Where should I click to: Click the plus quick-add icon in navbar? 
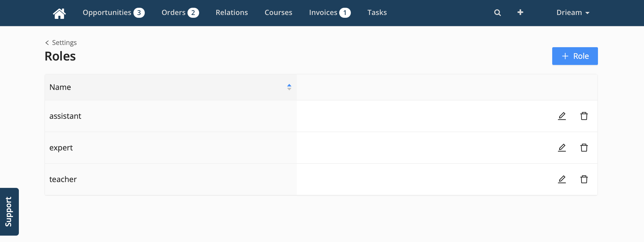click(520, 12)
